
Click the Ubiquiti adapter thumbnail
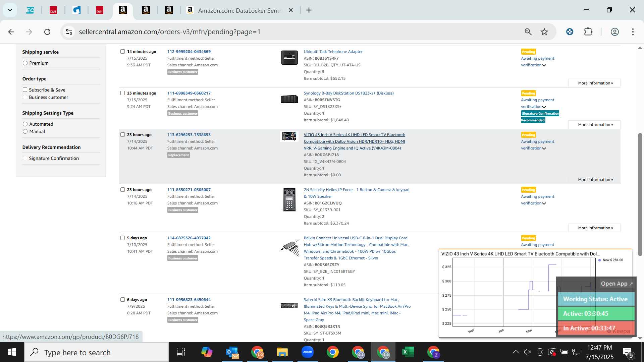289,58
